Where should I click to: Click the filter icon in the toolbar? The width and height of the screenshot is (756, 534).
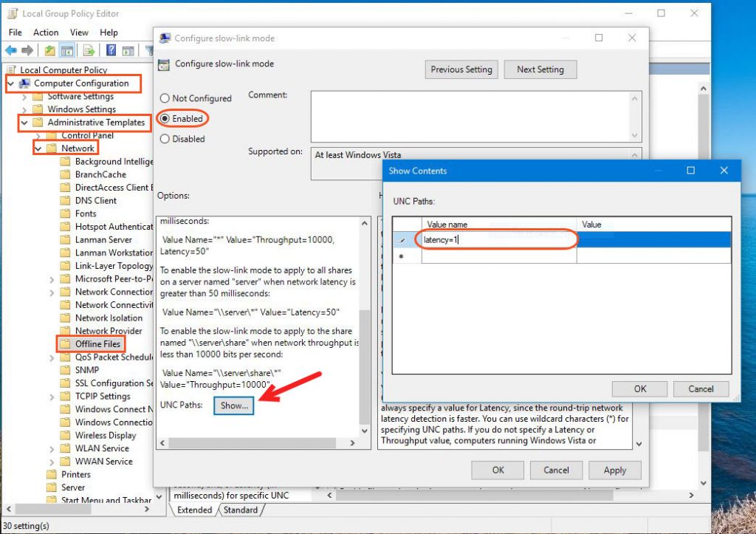coord(151,49)
